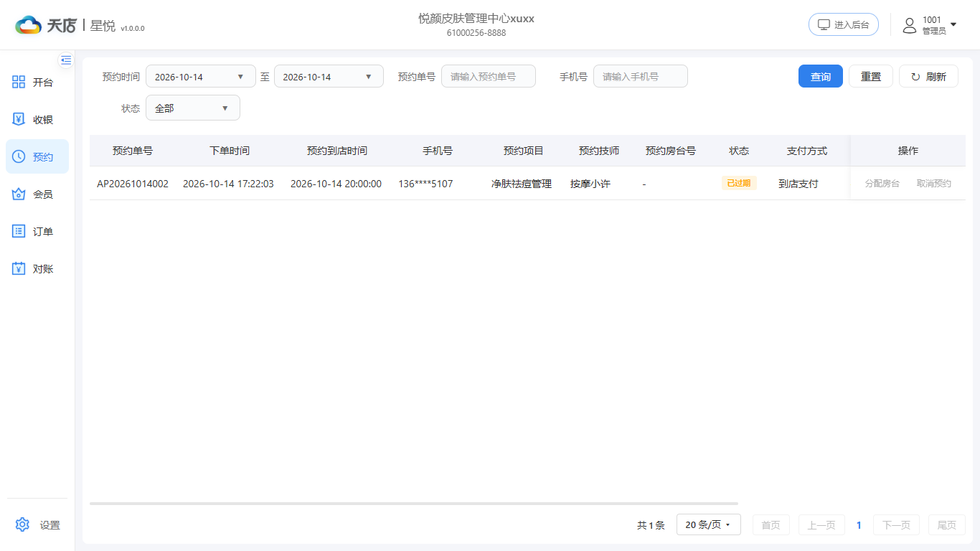Click the 天店 cloud logo
Screen dimensions: 980x551
pyautogui.click(x=29, y=25)
